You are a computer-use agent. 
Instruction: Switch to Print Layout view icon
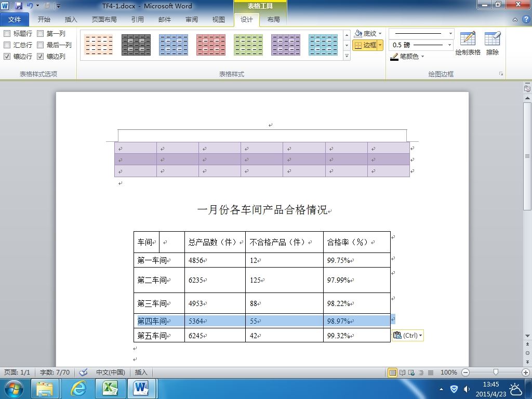pos(393,373)
